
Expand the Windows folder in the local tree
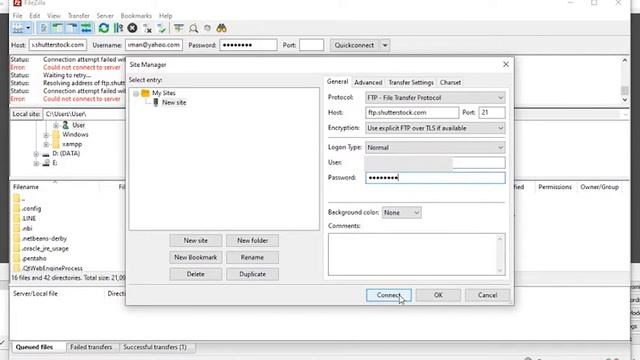coord(46,135)
